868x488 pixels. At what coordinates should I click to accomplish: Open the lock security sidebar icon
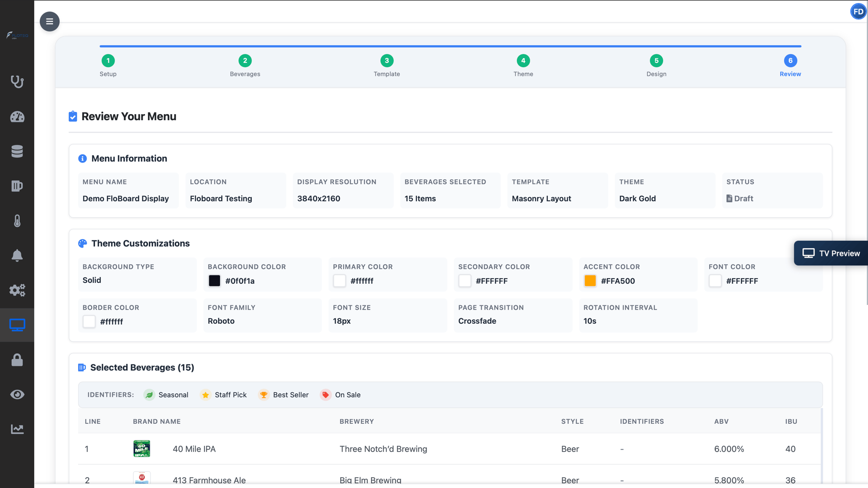pyautogui.click(x=17, y=360)
